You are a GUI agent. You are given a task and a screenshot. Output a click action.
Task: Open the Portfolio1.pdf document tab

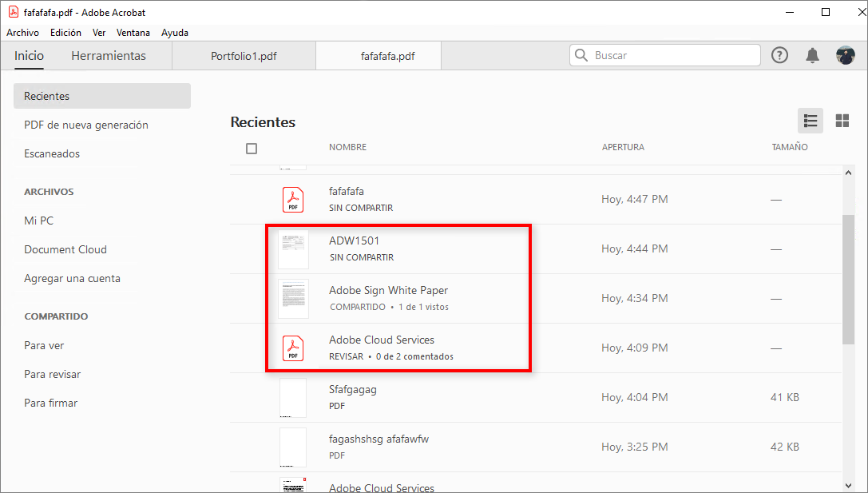click(x=244, y=56)
